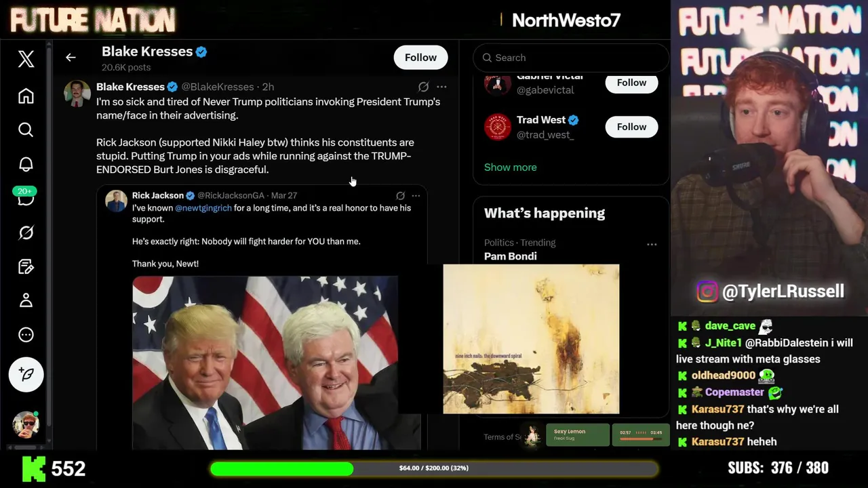Click the Grok icon on Blake Kresses's post
868x488 pixels.
tap(423, 87)
